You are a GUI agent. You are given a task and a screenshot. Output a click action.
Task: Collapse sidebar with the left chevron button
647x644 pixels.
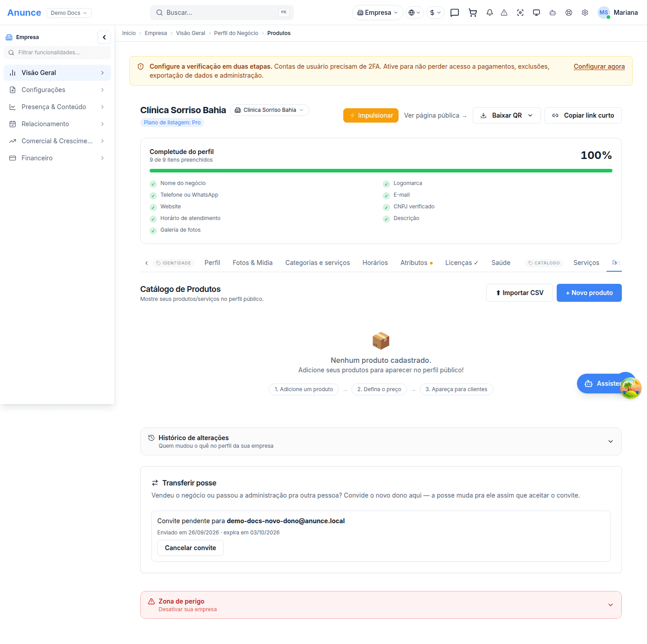104,37
